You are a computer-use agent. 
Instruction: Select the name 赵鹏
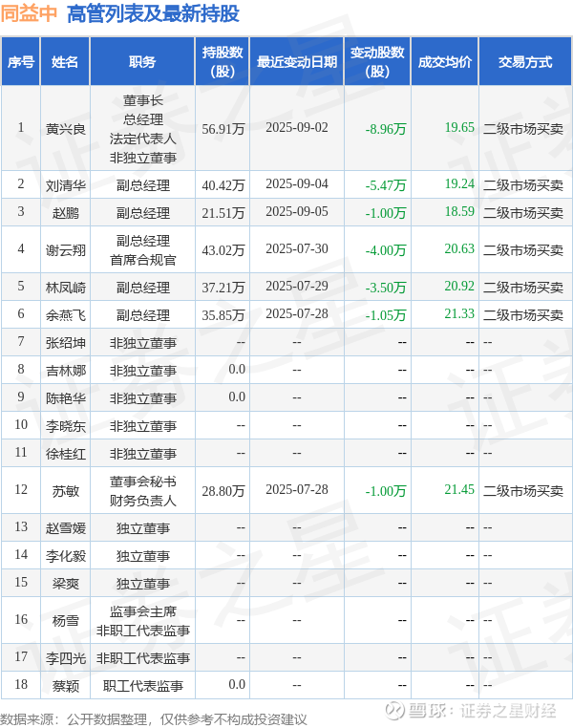coord(66,213)
